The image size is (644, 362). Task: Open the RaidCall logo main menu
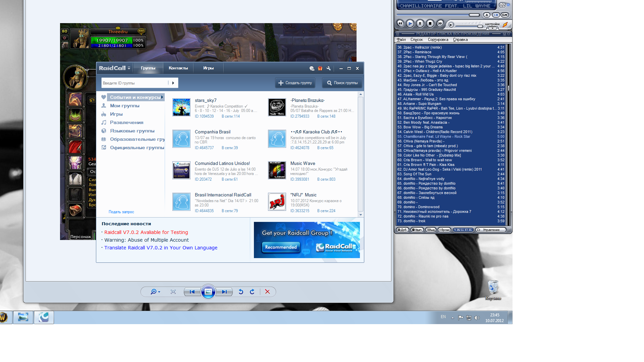pos(115,68)
